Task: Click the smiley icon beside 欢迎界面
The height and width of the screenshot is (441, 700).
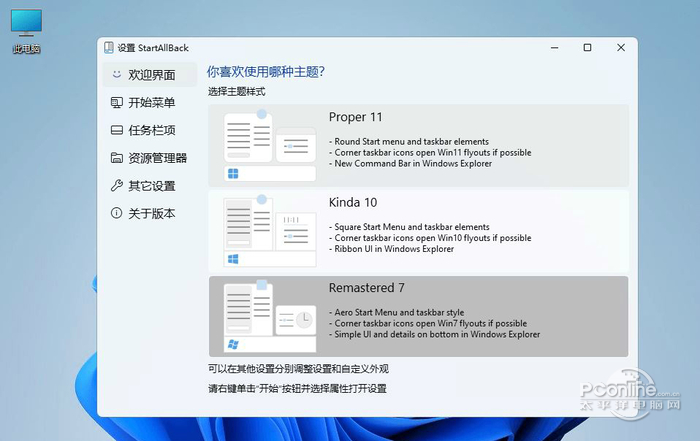Action: click(117, 74)
